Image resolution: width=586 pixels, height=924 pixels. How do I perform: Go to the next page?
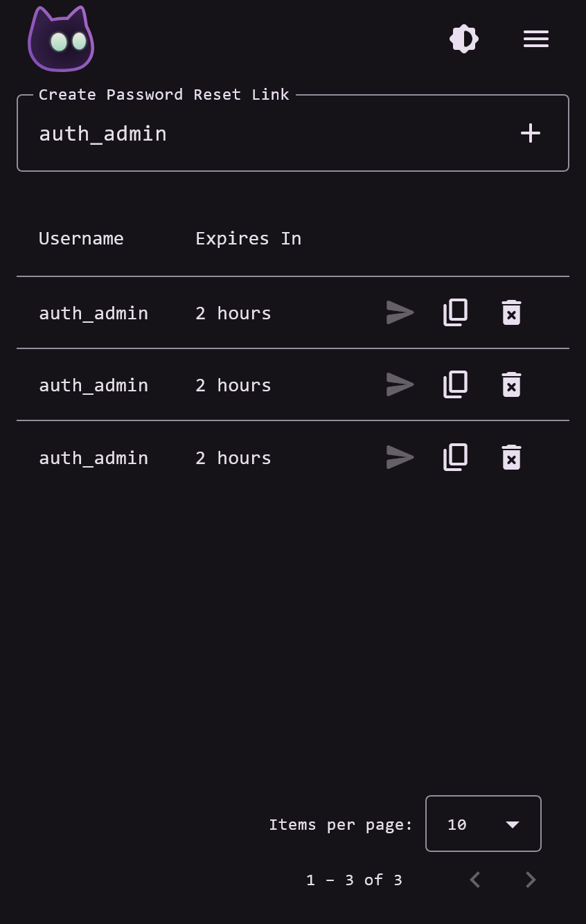pyautogui.click(x=531, y=880)
